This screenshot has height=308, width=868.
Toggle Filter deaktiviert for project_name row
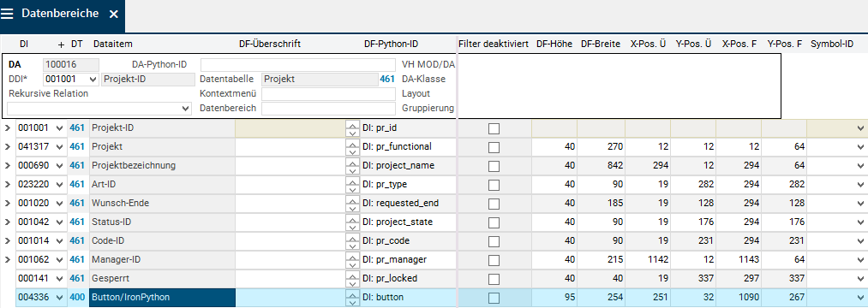coord(494,167)
